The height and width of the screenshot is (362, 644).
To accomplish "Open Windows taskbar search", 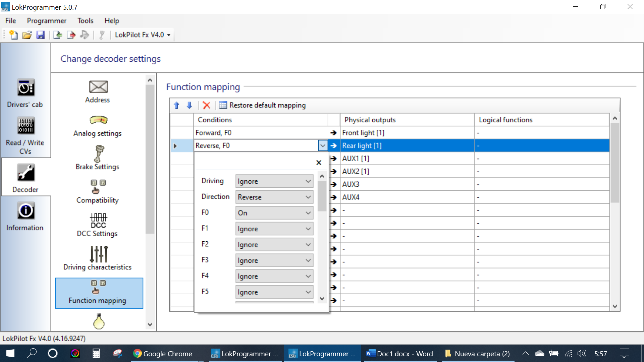I will (32, 354).
